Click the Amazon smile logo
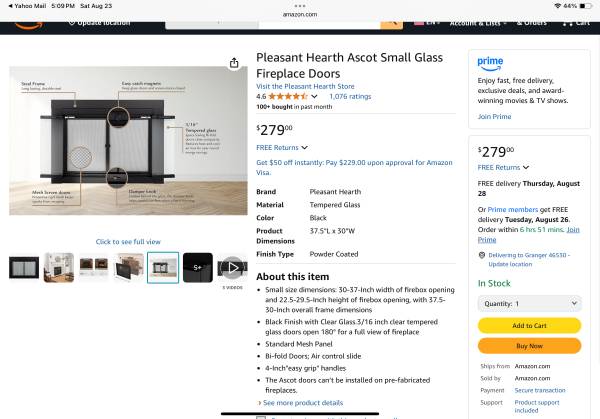This screenshot has height=419, width=600. [x=28, y=25]
